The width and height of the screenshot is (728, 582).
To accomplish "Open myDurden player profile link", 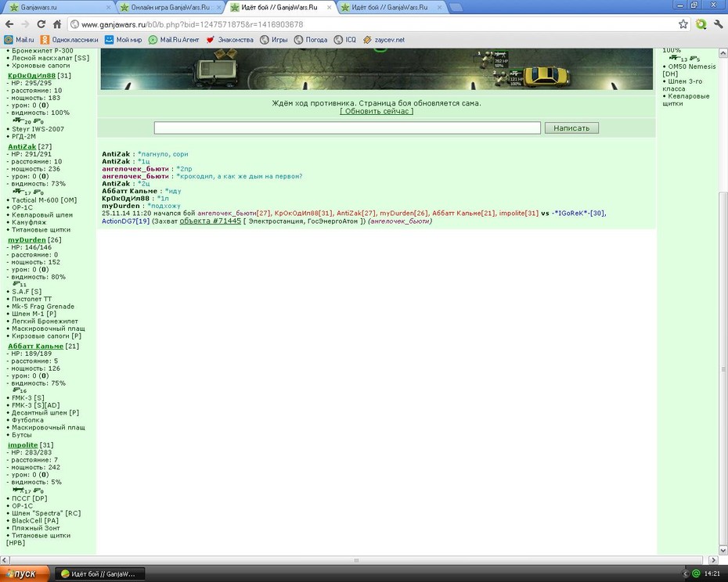I will (27, 240).
